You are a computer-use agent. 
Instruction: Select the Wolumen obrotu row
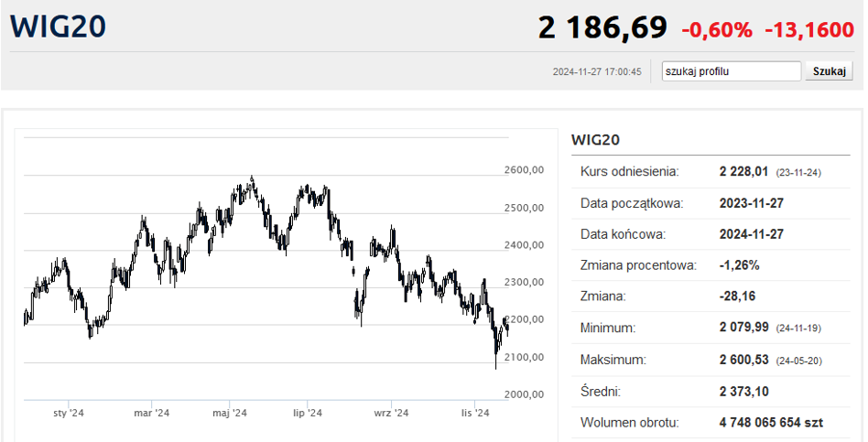point(710,423)
